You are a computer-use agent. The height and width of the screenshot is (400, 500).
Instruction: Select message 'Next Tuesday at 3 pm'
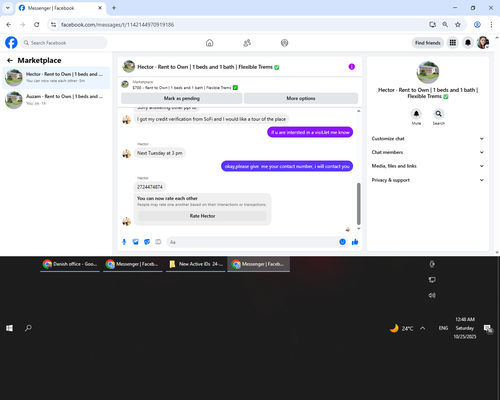pos(160,153)
